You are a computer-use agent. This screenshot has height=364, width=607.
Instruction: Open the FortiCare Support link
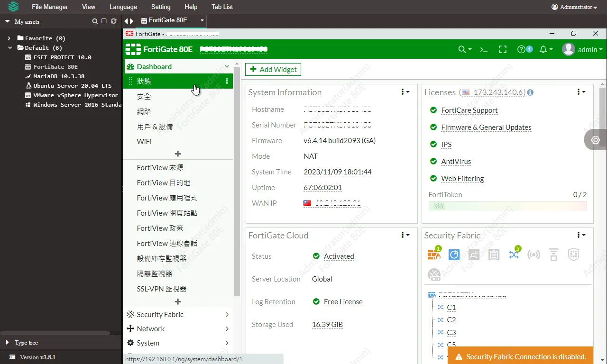coord(469,110)
